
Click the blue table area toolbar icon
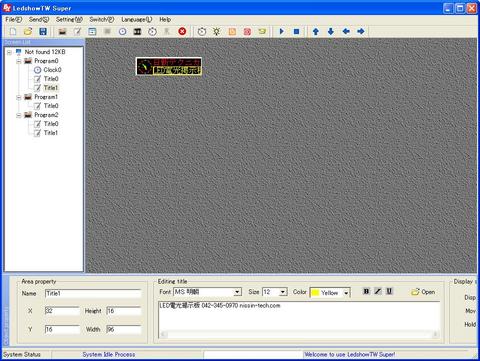click(92, 32)
